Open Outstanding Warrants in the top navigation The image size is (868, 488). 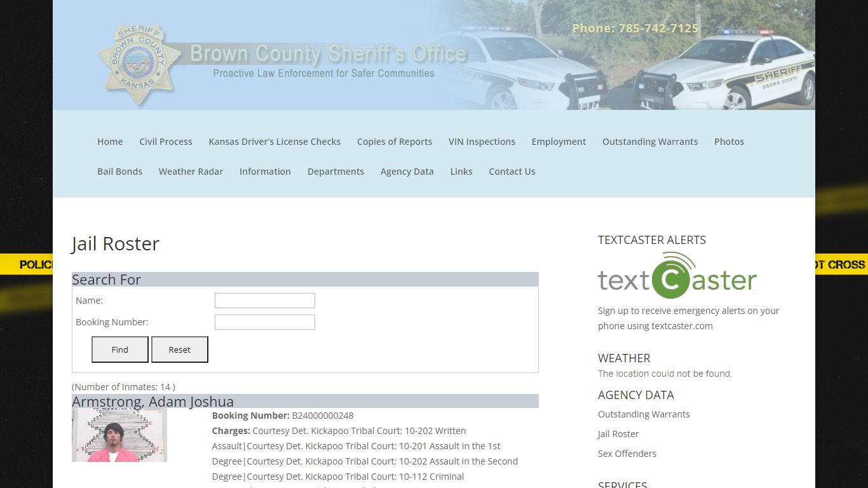coord(650,142)
